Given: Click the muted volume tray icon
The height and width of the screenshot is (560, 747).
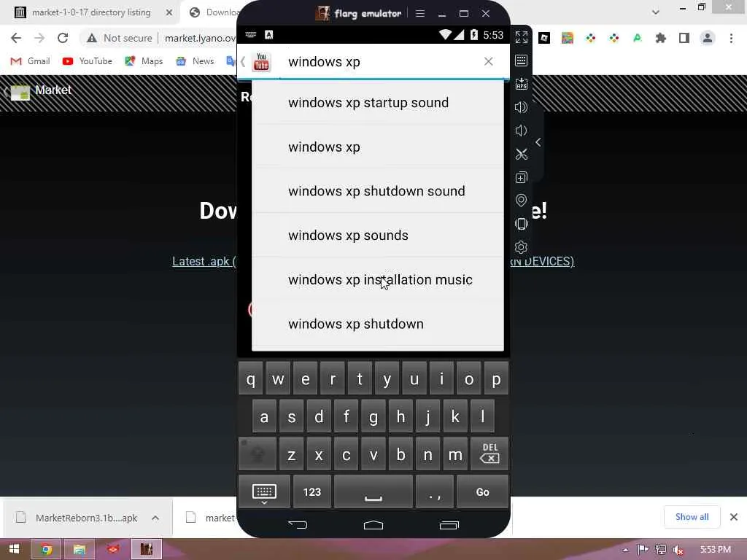Looking at the screenshot, I should click(x=678, y=550).
